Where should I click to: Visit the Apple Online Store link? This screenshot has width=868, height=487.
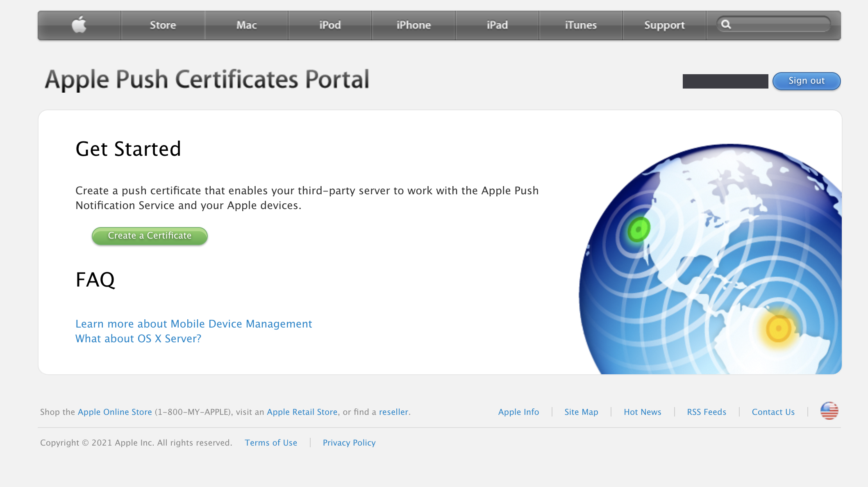point(115,412)
